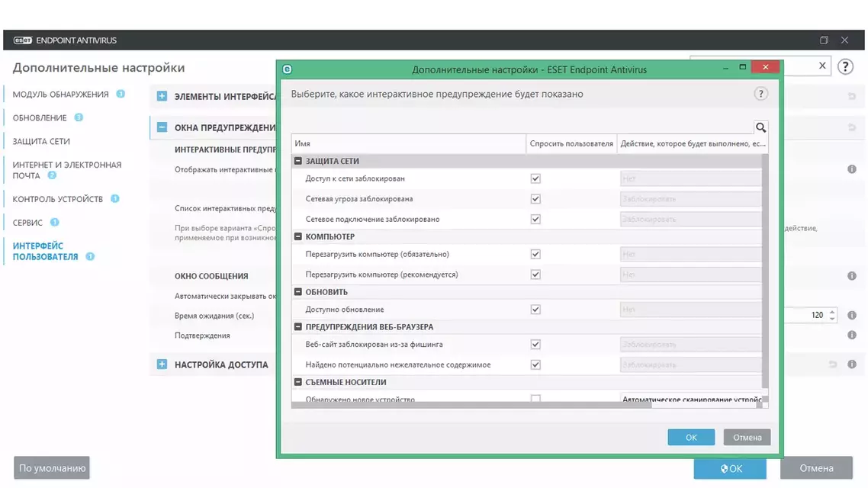Viewport: 868px width, 488px height.
Task: Open ОБНОВЛЕНИЕ in the sidebar
Action: 40,118
